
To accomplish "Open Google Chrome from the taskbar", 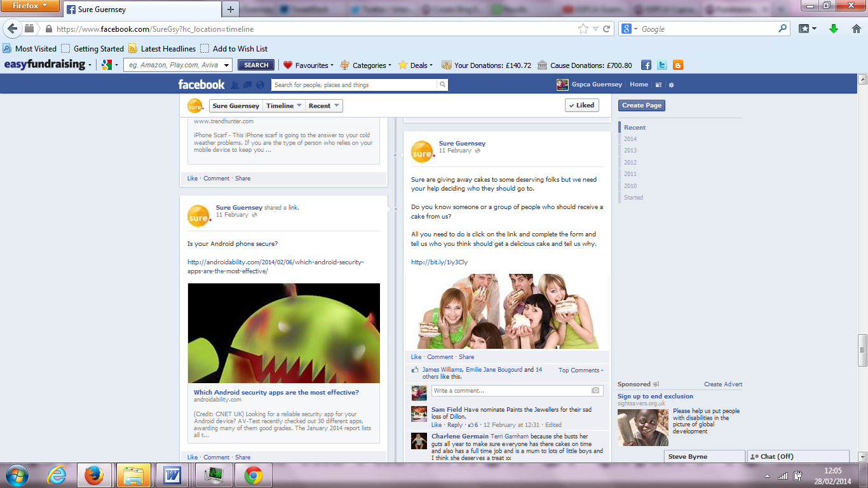I will (254, 475).
